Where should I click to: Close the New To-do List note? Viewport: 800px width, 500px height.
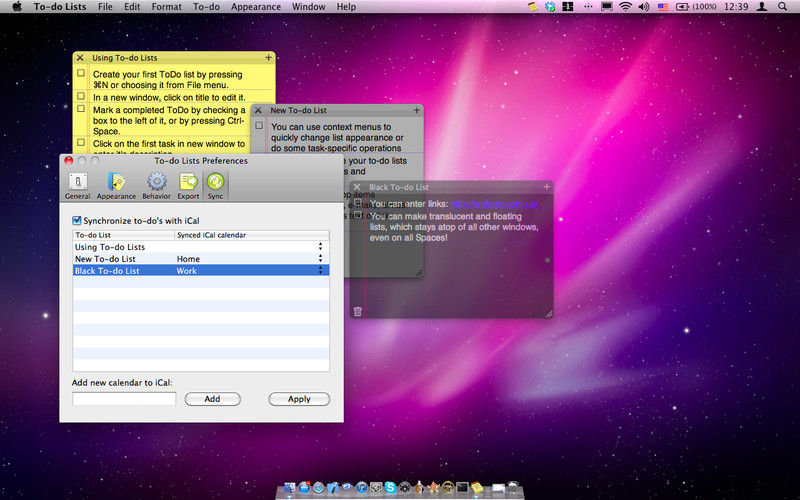point(258,110)
